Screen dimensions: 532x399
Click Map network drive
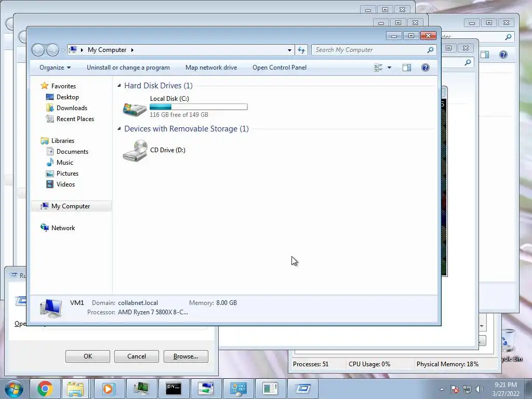click(211, 68)
